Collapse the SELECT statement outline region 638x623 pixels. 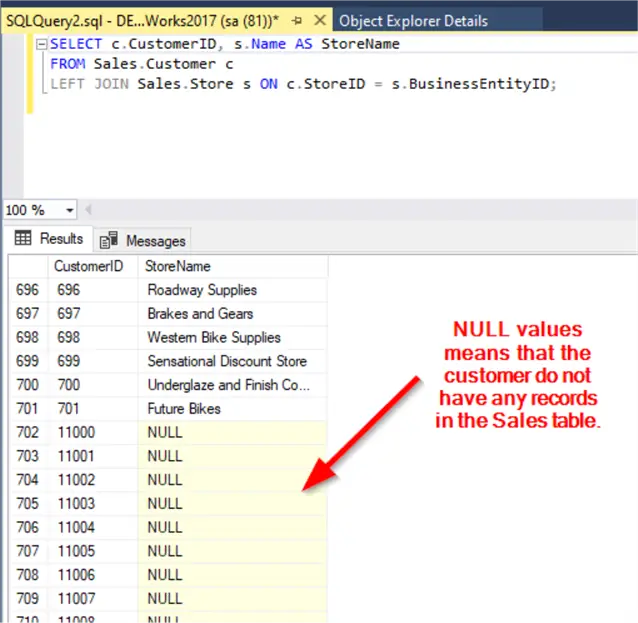point(39,45)
